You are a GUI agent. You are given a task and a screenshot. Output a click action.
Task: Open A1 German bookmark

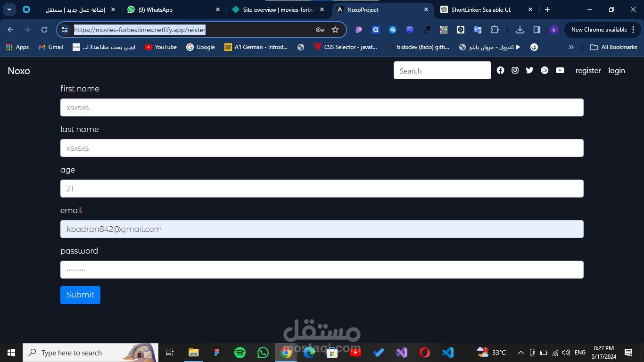coord(256,47)
